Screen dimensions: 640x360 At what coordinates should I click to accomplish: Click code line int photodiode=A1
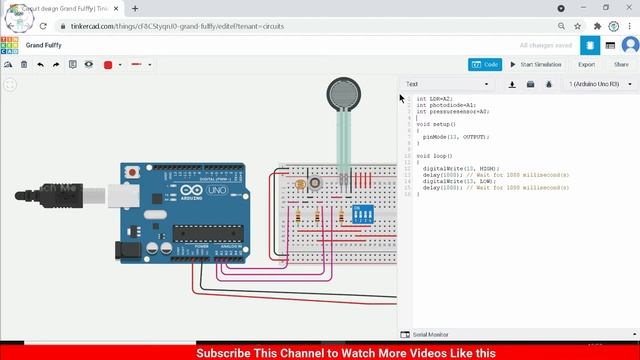pos(446,105)
